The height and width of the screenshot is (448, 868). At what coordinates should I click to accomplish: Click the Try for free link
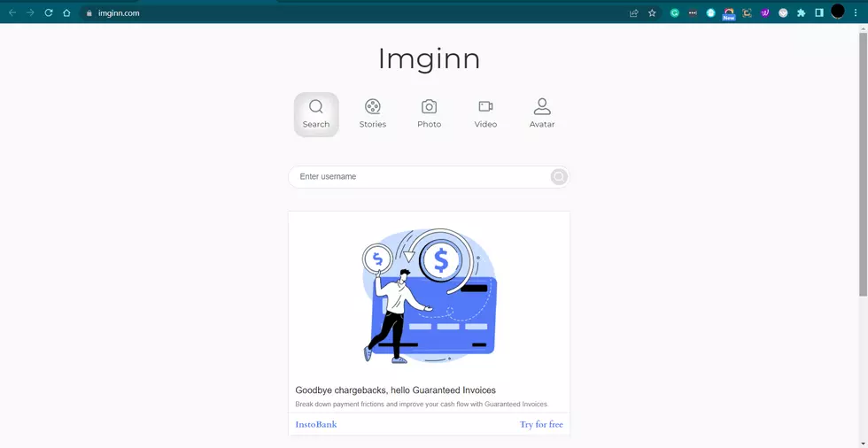pos(541,425)
